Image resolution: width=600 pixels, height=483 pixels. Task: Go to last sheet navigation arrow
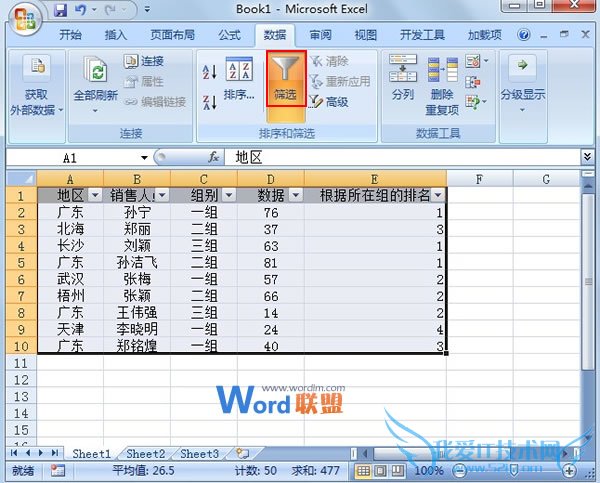(x=55, y=453)
